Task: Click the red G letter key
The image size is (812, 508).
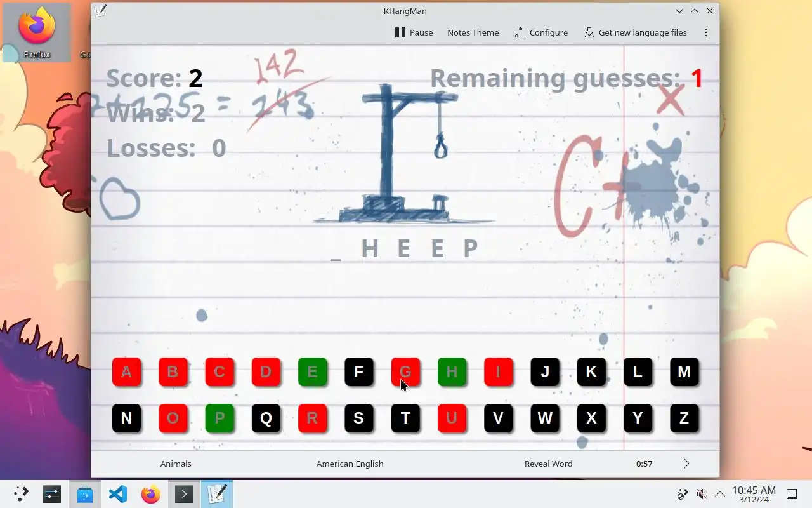Action: coord(405,371)
